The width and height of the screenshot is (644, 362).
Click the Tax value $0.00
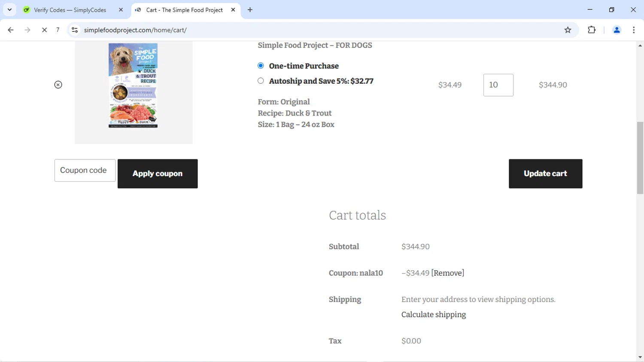coord(411,341)
